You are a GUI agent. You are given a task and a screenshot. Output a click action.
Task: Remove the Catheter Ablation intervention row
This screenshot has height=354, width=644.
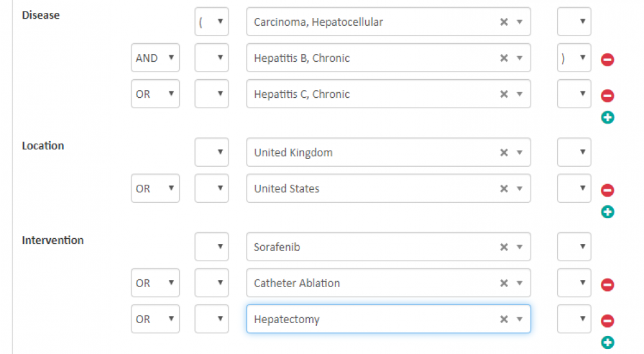607,285
